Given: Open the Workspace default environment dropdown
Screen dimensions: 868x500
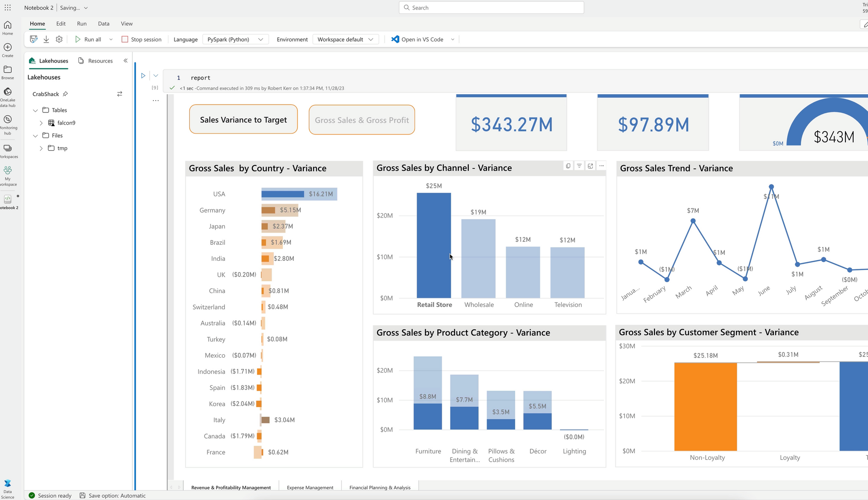Looking at the screenshot, I should pos(345,39).
